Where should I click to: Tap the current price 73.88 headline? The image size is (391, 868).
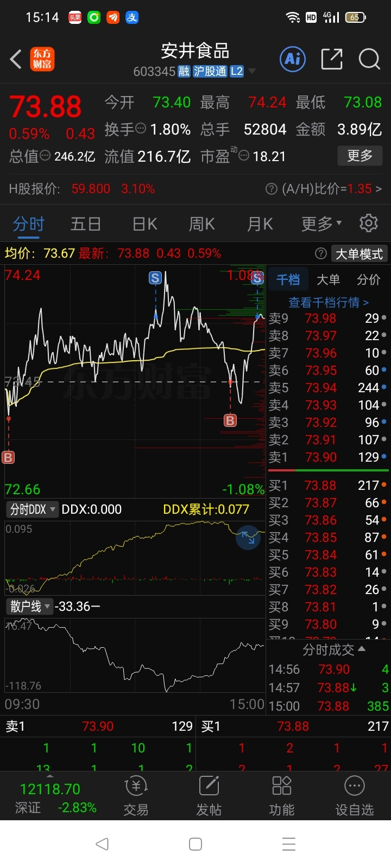tap(45, 106)
